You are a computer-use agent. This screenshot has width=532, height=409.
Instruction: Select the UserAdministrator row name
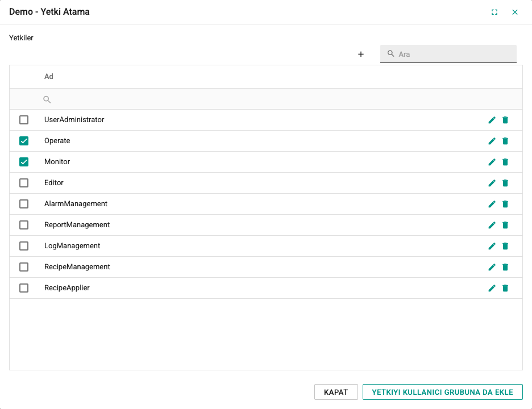tap(74, 120)
